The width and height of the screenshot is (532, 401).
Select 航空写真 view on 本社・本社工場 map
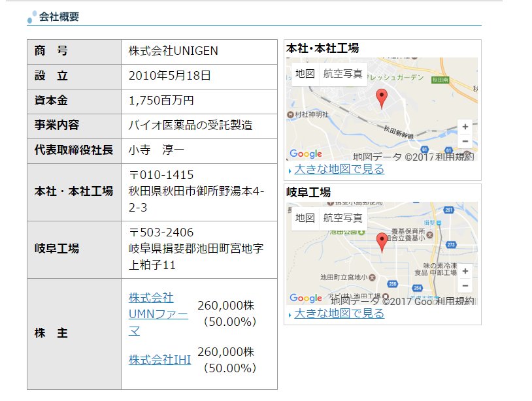pos(342,74)
